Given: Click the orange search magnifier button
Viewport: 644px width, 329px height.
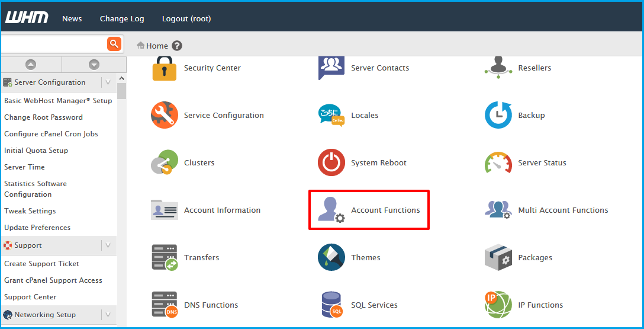Looking at the screenshot, I should [114, 44].
